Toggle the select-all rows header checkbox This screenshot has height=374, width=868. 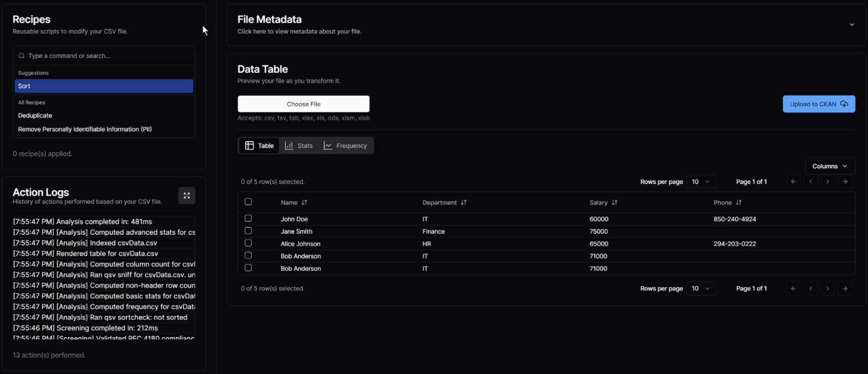(248, 202)
